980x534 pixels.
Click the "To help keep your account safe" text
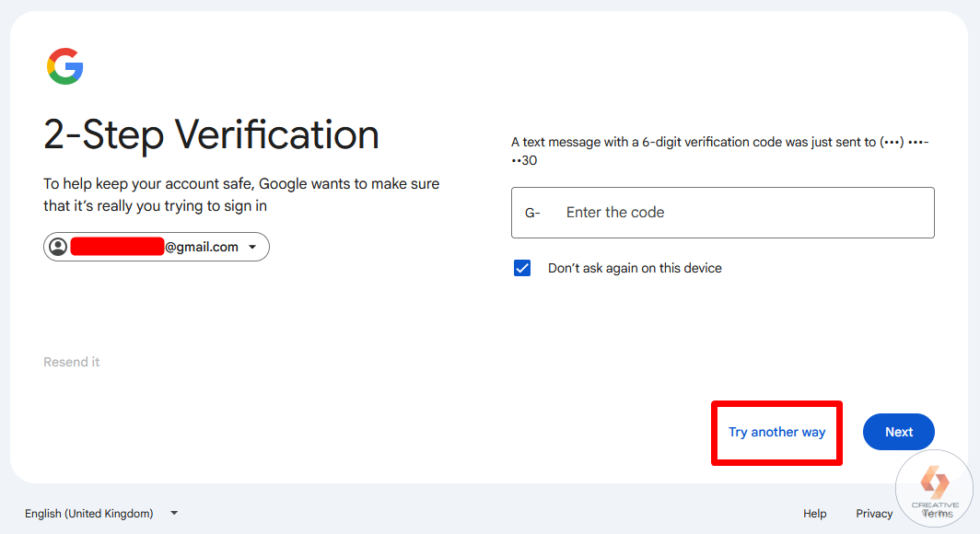click(x=241, y=195)
